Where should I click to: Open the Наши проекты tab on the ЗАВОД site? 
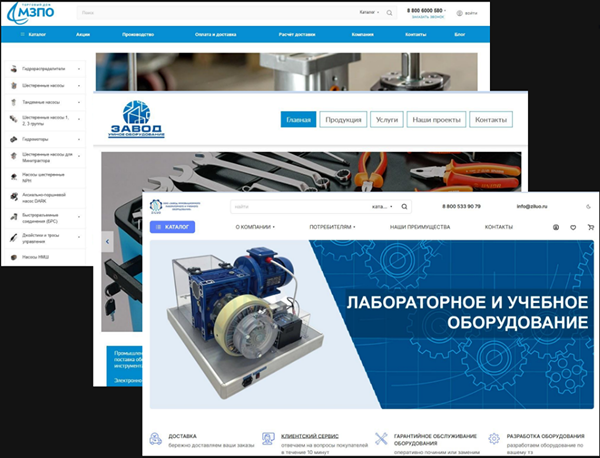436,119
